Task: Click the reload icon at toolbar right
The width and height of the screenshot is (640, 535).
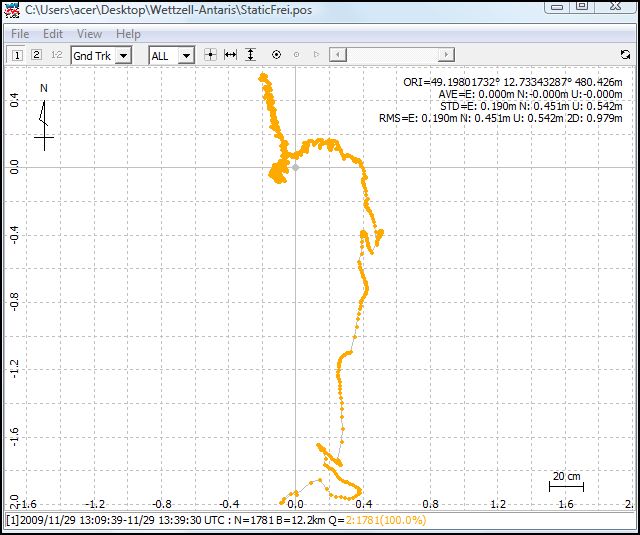Action: [625, 55]
